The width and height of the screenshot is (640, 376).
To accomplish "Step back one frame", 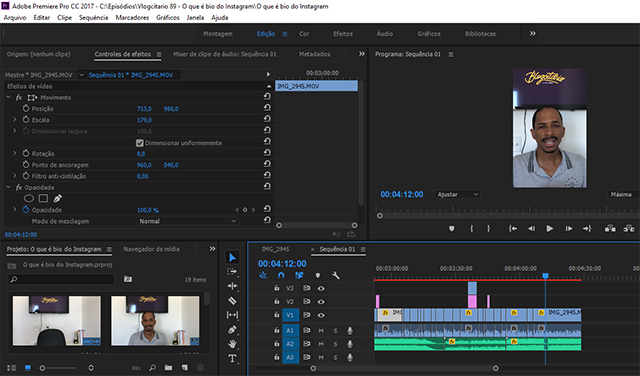I will click(x=531, y=229).
